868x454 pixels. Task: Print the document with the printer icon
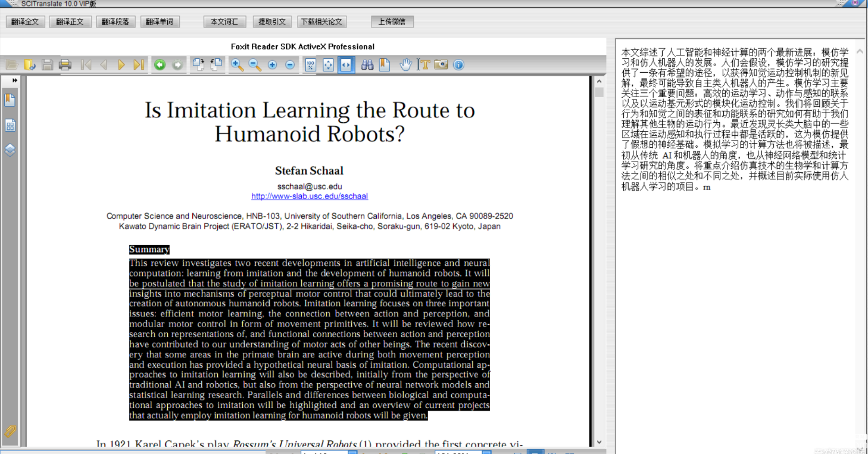tap(65, 65)
